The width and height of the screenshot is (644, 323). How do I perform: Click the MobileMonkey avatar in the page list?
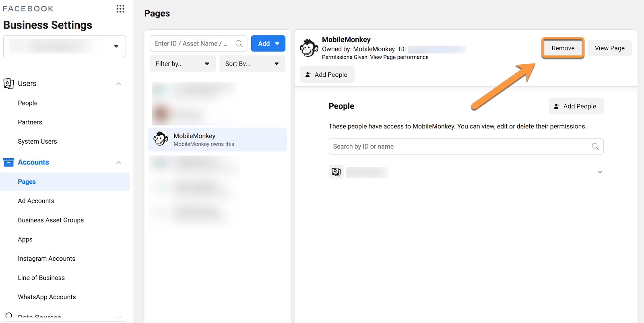pos(161,139)
